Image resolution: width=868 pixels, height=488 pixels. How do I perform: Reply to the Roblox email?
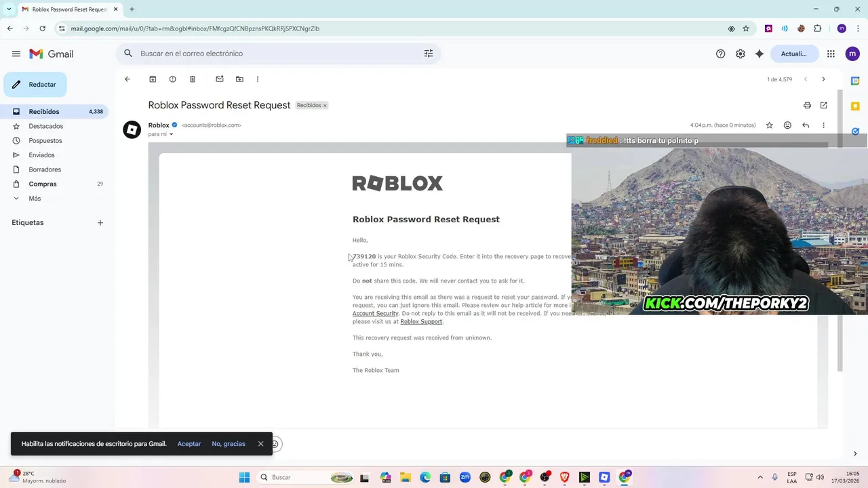point(806,125)
